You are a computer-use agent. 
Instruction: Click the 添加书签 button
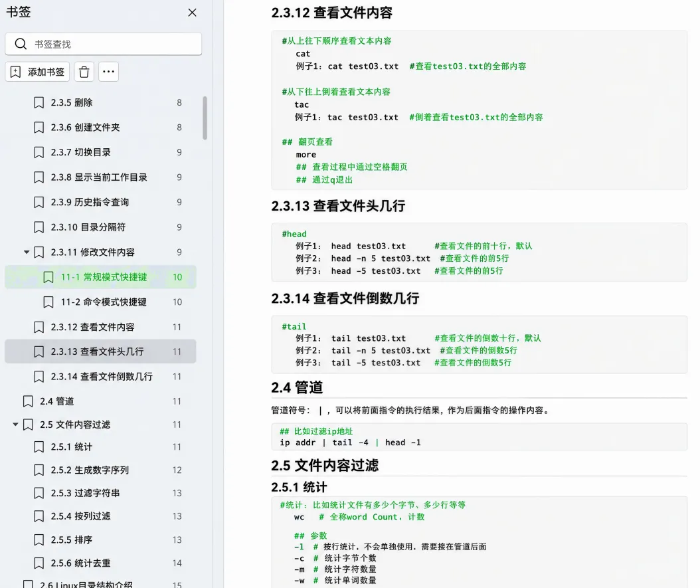click(x=37, y=72)
